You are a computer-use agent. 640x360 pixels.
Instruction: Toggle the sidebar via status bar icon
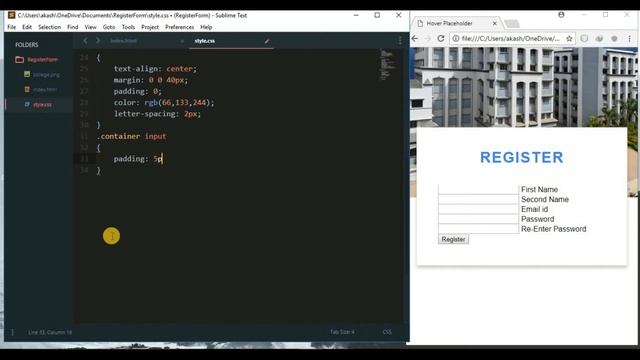(x=12, y=332)
